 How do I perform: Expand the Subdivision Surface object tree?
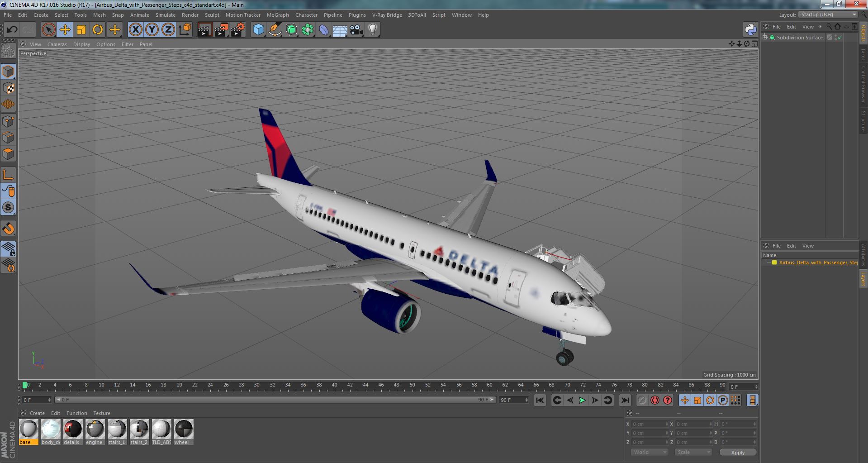coord(765,38)
